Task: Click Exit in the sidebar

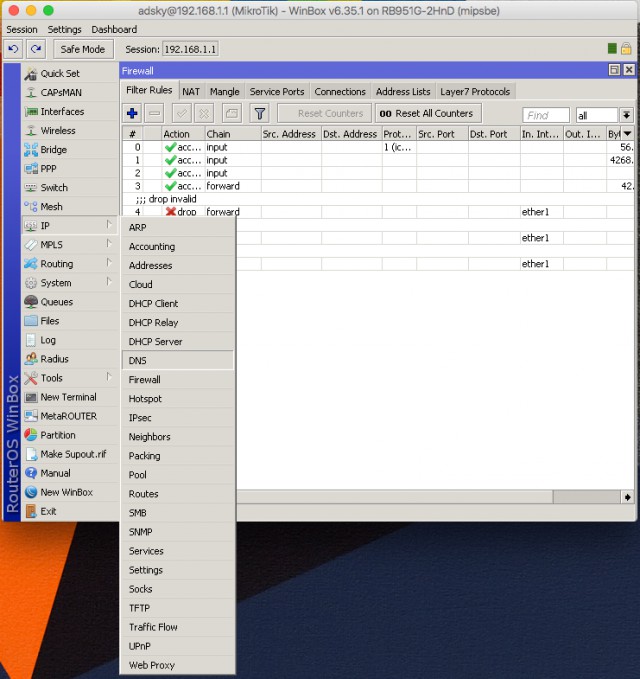Action: tap(70, 511)
